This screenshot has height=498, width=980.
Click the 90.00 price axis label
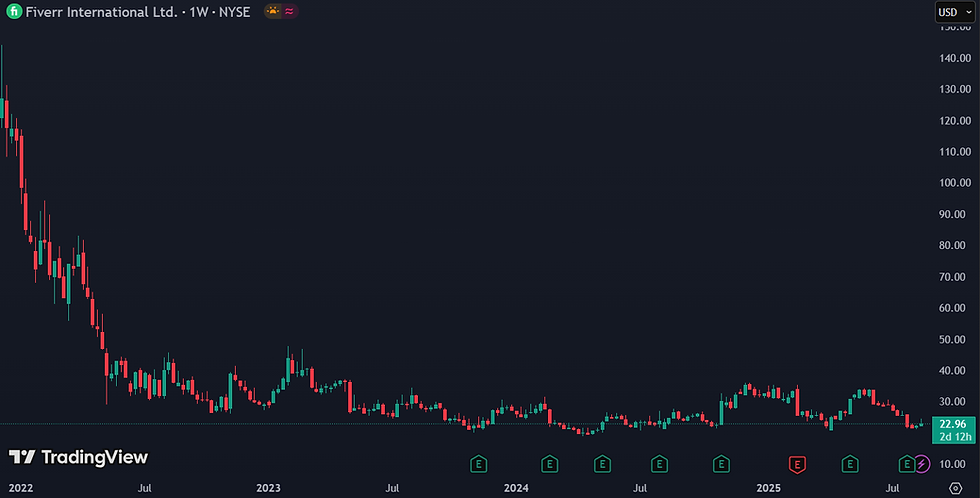point(952,214)
